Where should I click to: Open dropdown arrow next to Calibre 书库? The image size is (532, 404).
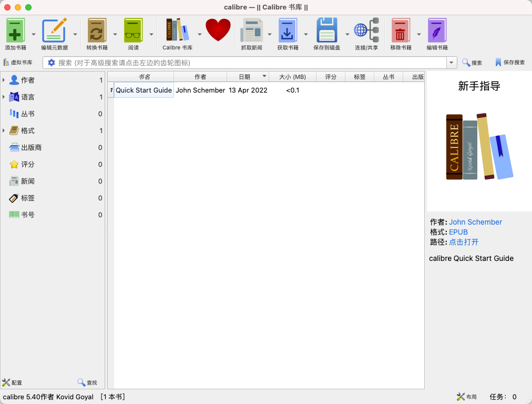(200, 34)
